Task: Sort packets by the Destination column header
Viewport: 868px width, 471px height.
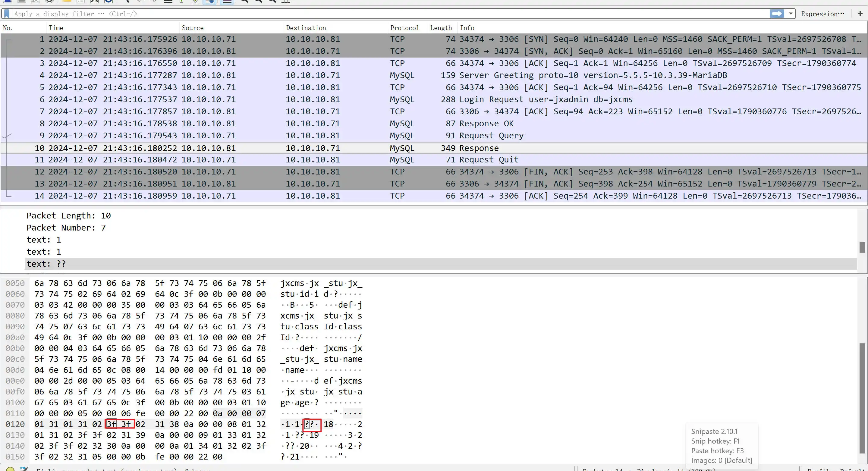Action: tap(306, 28)
